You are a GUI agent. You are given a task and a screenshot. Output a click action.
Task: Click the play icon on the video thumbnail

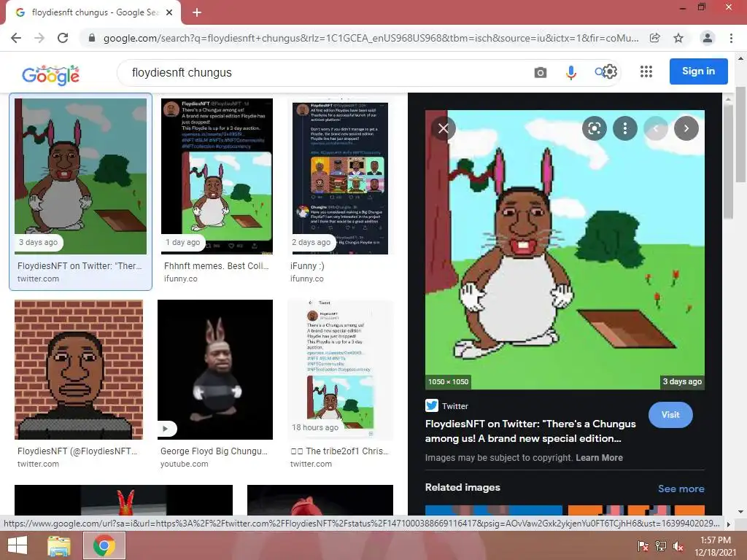(x=166, y=429)
